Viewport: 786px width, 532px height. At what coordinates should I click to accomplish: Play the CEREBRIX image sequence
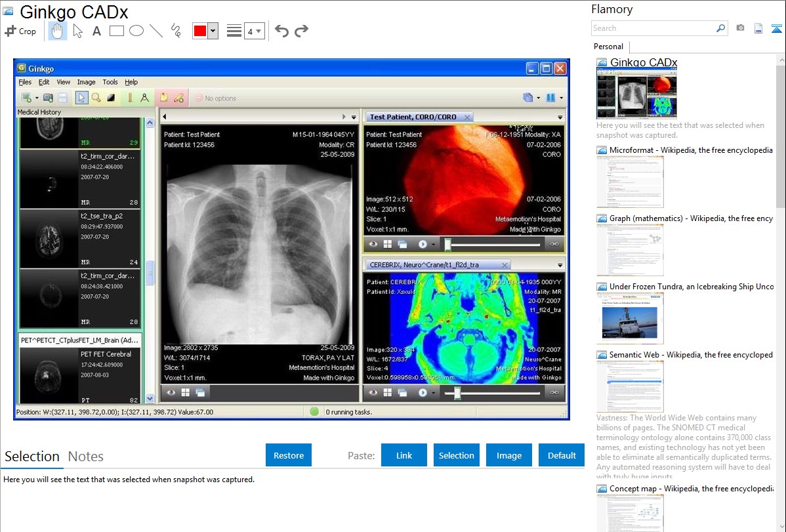[423, 393]
